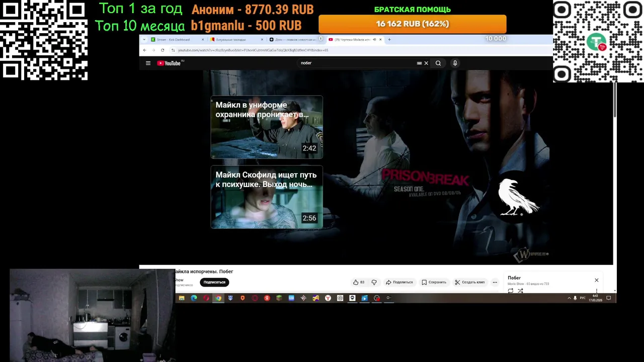Open the notification center icon

[608, 298]
